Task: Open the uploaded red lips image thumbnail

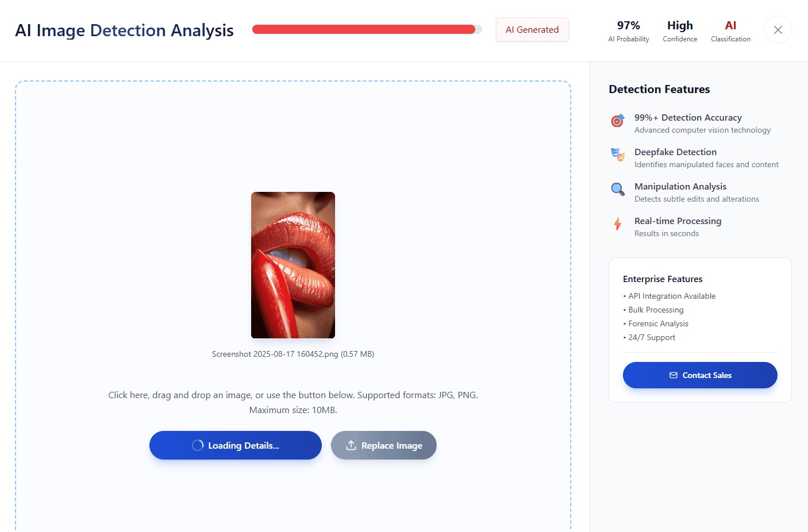Action: point(293,265)
